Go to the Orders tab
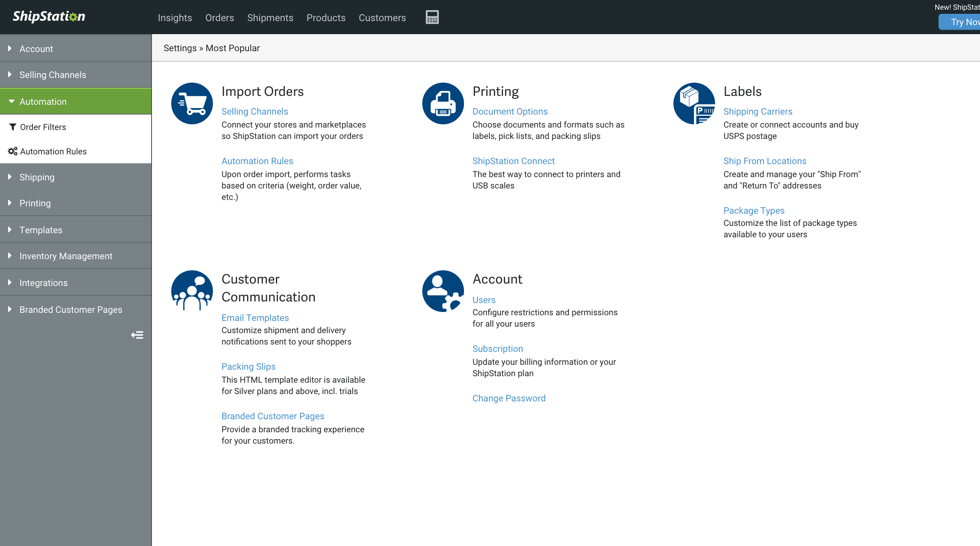The height and width of the screenshot is (546, 980). click(x=219, y=18)
